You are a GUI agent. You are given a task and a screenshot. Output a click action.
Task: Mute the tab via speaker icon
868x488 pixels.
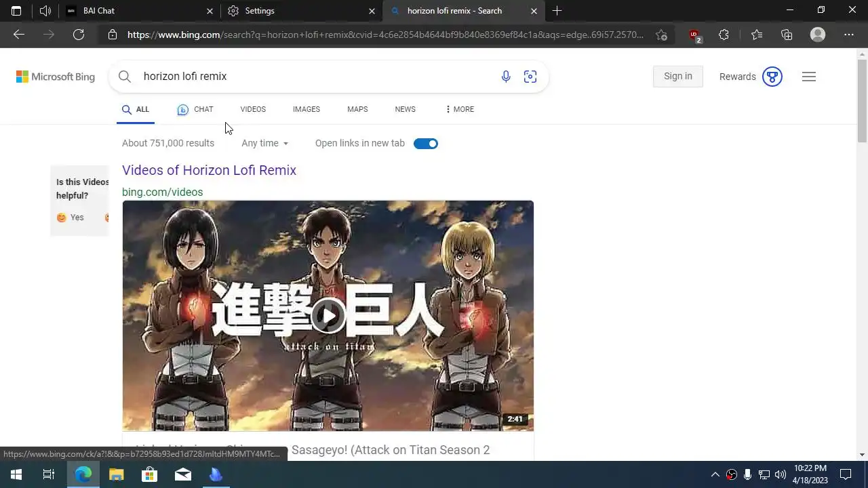click(45, 11)
